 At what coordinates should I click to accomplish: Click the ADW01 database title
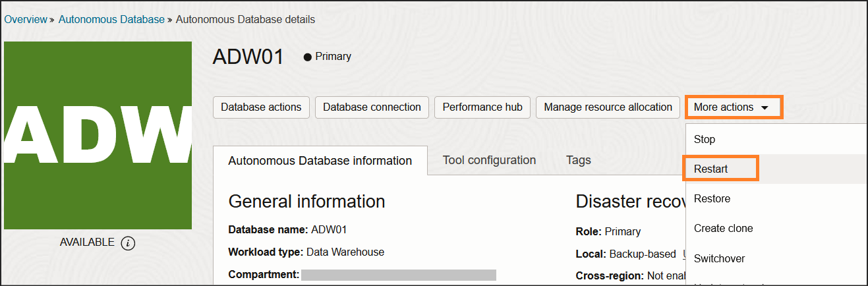248,57
